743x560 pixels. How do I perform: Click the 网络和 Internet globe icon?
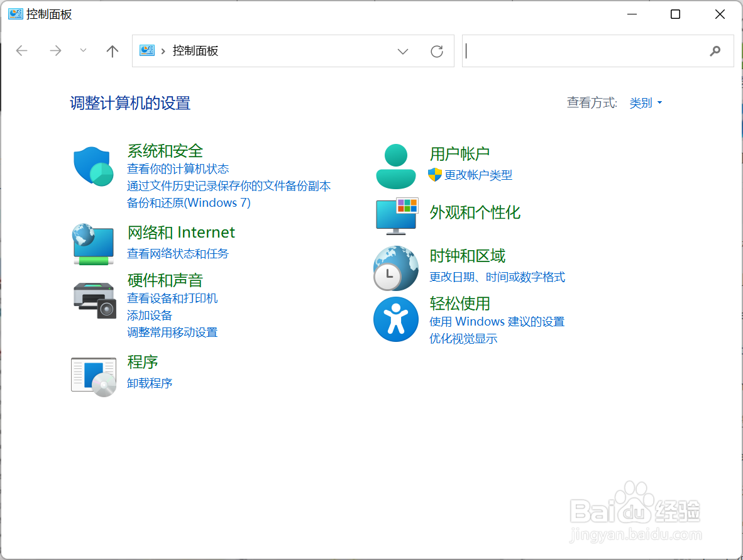point(93,243)
